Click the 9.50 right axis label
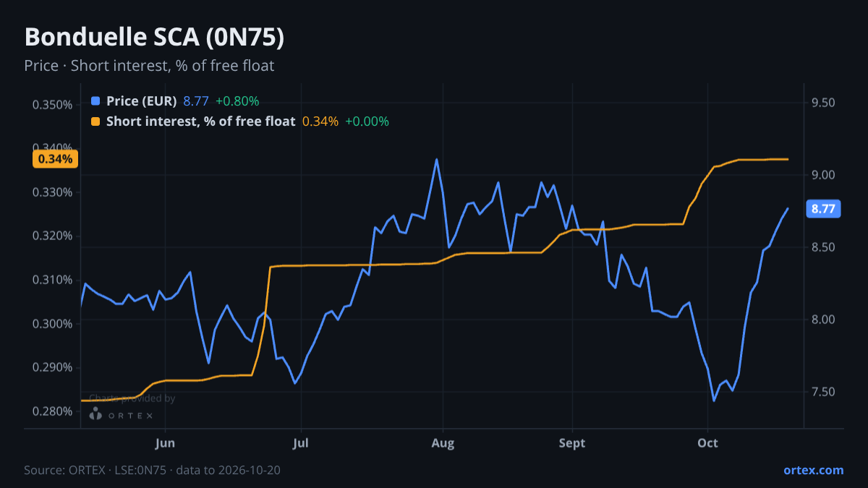Image resolution: width=868 pixels, height=488 pixels. point(824,103)
